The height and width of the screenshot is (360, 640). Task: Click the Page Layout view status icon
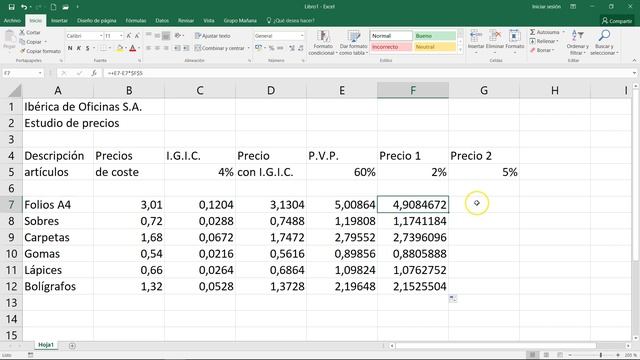coord(546,355)
